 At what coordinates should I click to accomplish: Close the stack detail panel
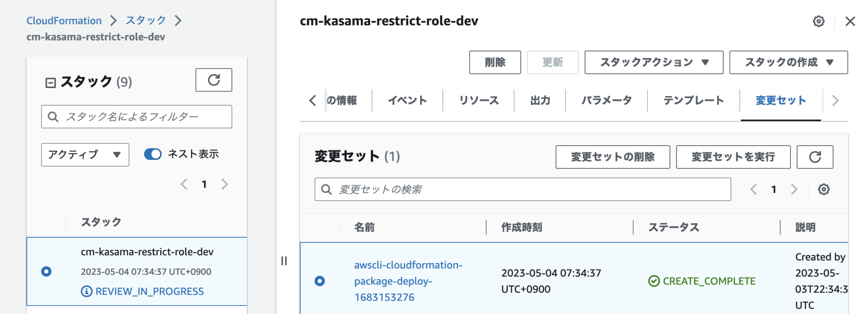pos(850,21)
